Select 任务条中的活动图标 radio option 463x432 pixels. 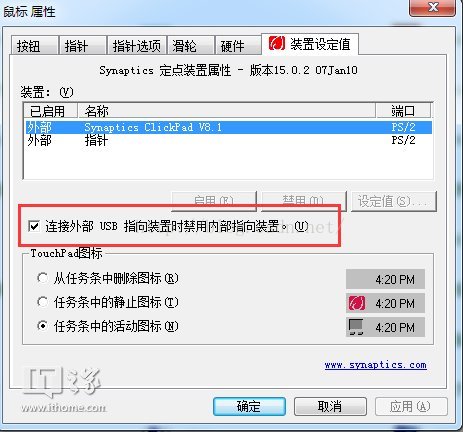pos(42,326)
